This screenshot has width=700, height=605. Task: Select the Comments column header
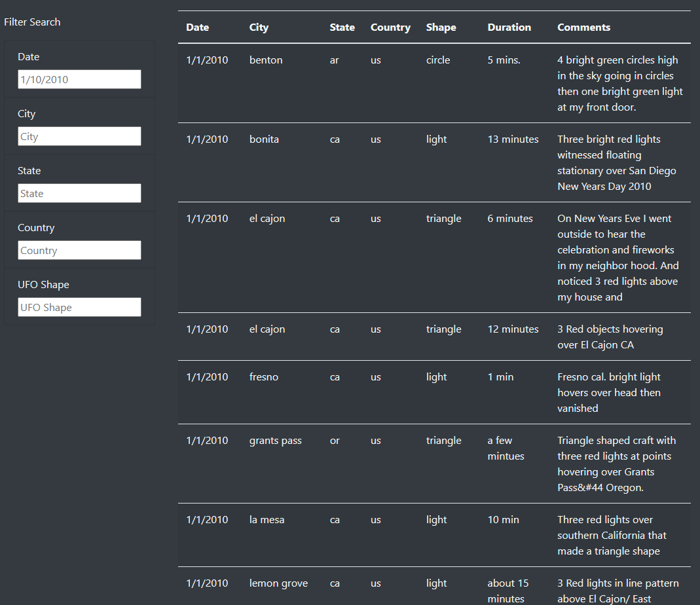click(583, 27)
